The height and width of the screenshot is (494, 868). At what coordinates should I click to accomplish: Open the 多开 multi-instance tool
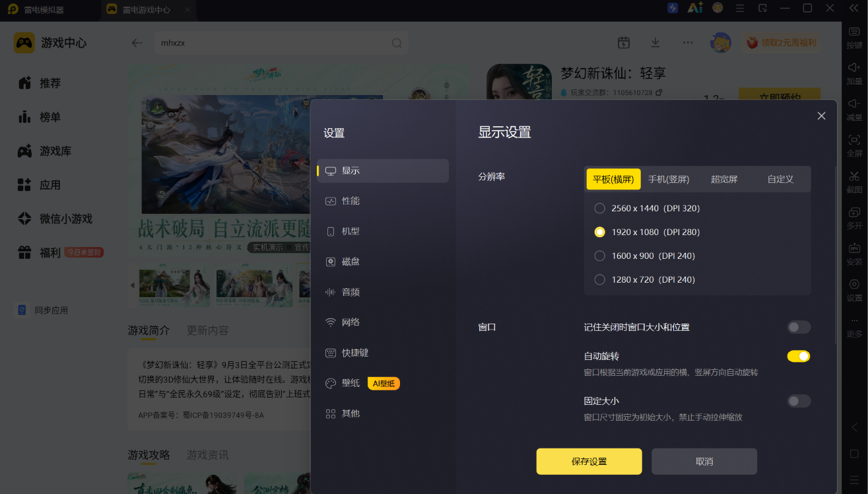click(x=854, y=218)
